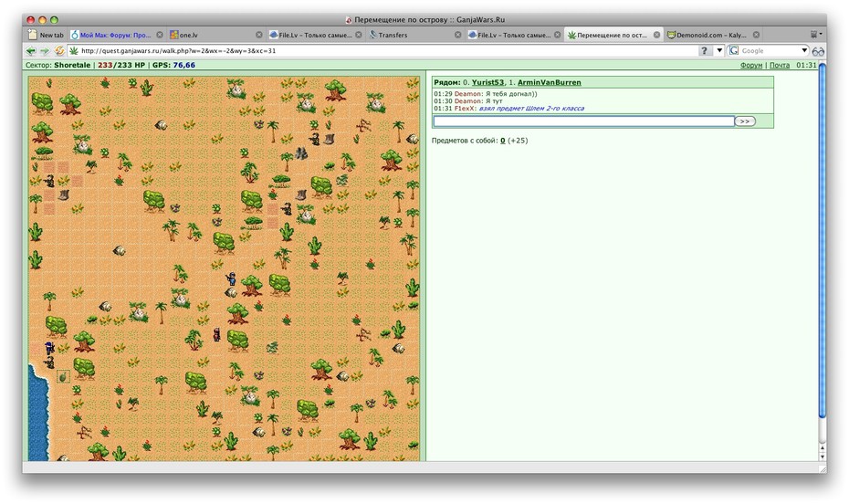Click the blue soldier near the map center
The height and width of the screenshot is (504, 849).
click(231, 278)
